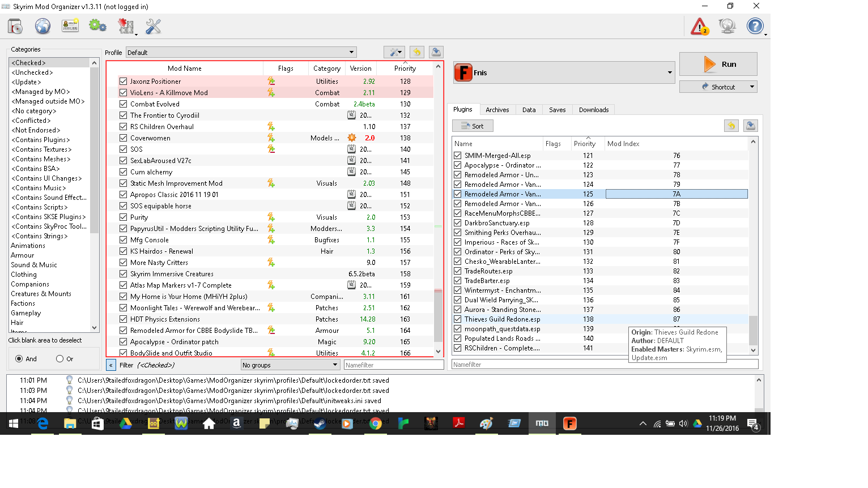The width and height of the screenshot is (868, 488).
Task: Launch Nexus browser globe icon
Action: pos(43,26)
